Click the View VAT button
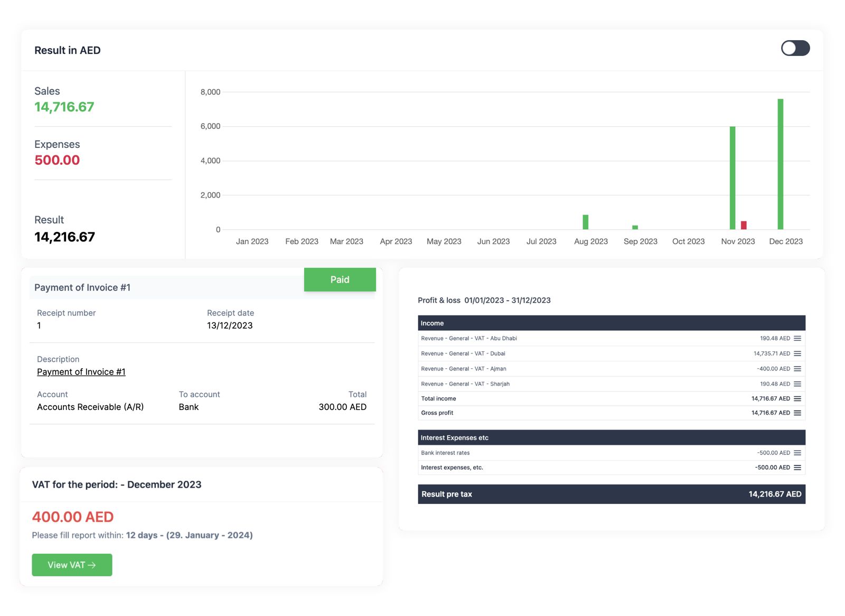845x616 pixels. [x=72, y=565]
